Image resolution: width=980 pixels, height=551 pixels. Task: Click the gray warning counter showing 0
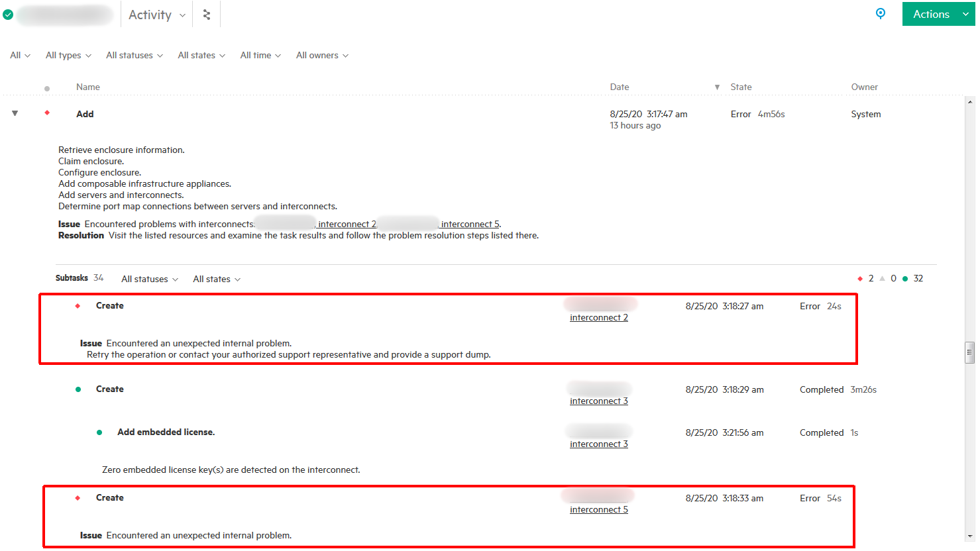[x=890, y=278]
